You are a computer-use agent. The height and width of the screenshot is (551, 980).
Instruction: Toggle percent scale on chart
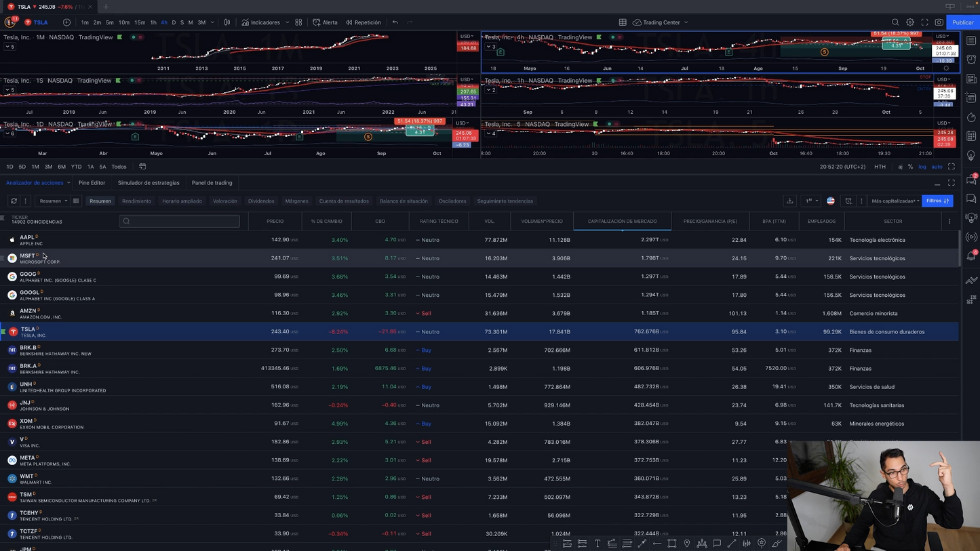pyautogui.click(x=910, y=167)
